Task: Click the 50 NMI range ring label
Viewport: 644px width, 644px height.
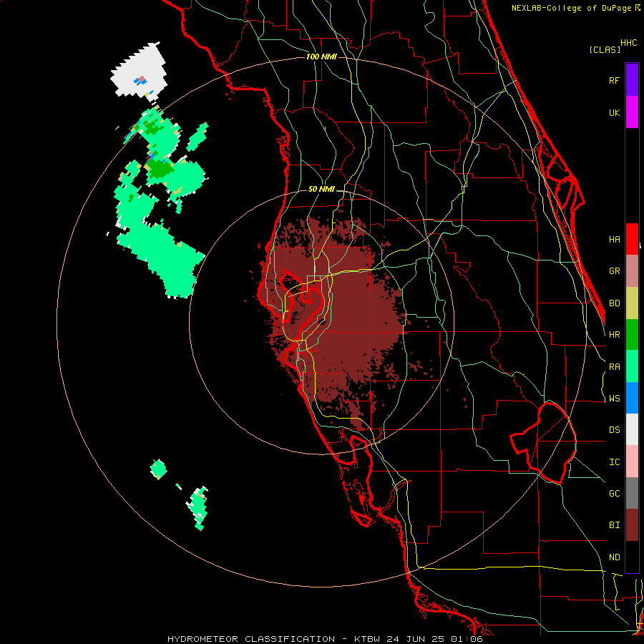Action: click(x=321, y=189)
